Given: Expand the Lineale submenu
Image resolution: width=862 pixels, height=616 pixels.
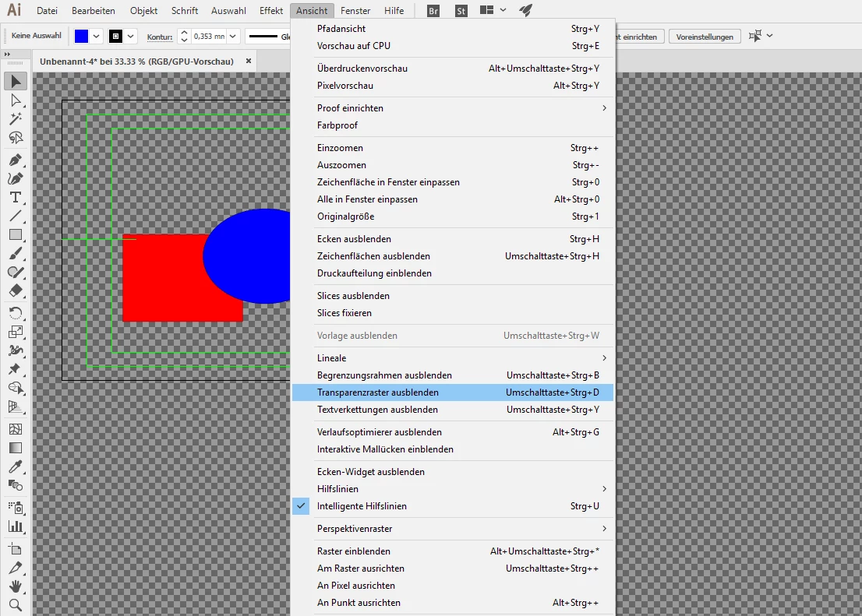Looking at the screenshot, I should (x=453, y=358).
